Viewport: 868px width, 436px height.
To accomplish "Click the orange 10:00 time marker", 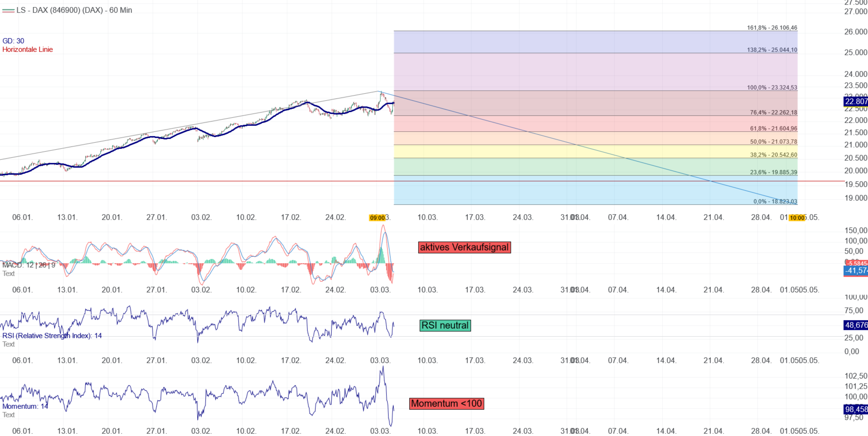I will coord(797,218).
